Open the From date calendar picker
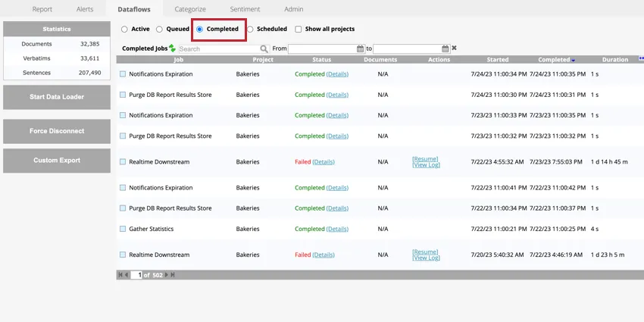This screenshot has width=644, height=322. coord(360,48)
